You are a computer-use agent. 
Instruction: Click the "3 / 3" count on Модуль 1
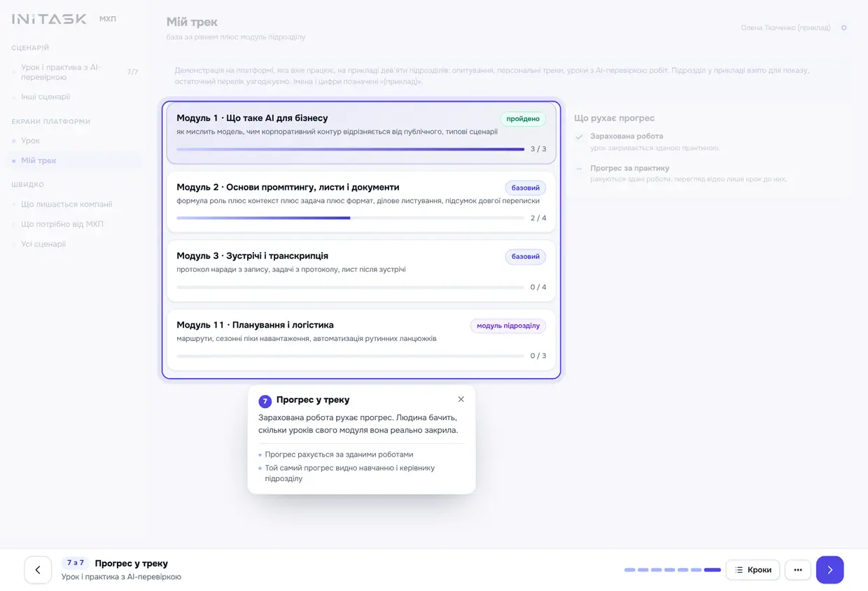(538, 149)
